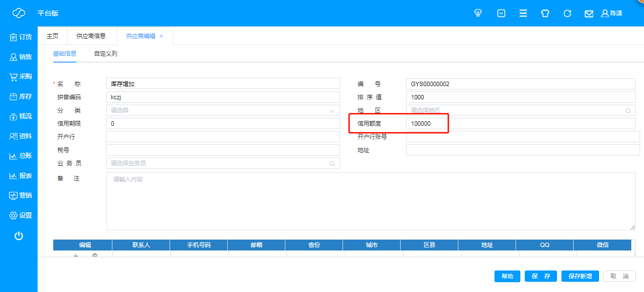The width and height of the screenshot is (644, 292).
Task: Click the 排序值 field showing 1000
Action: (x=520, y=97)
